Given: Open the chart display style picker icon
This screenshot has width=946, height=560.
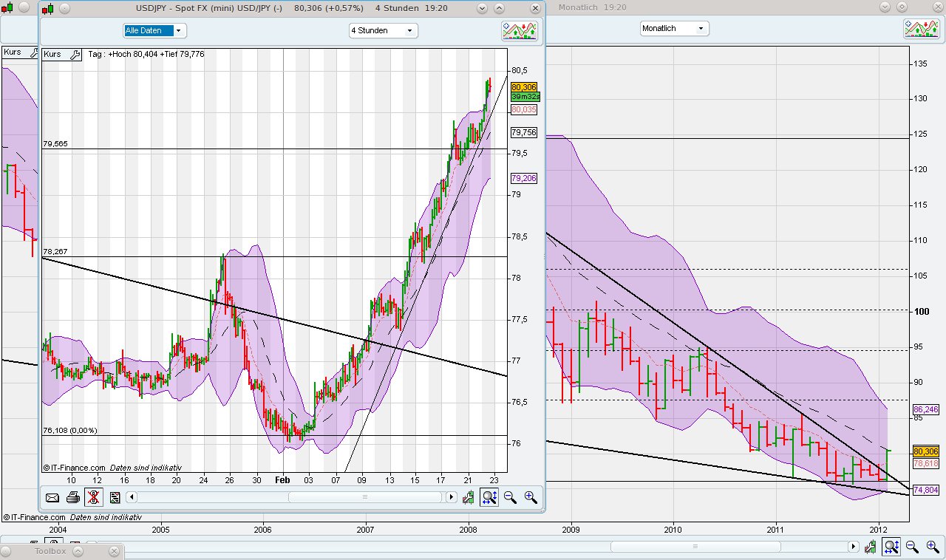Looking at the screenshot, I should [520, 30].
